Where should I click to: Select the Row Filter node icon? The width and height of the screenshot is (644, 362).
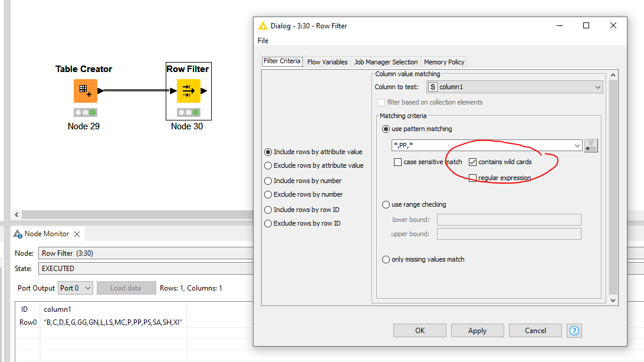click(x=189, y=90)
